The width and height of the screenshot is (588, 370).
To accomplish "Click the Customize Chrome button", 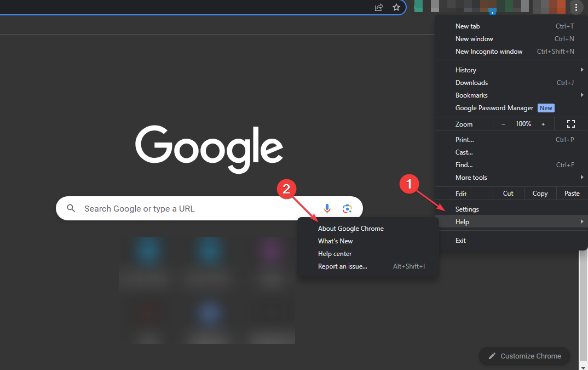I will (524, 356).
